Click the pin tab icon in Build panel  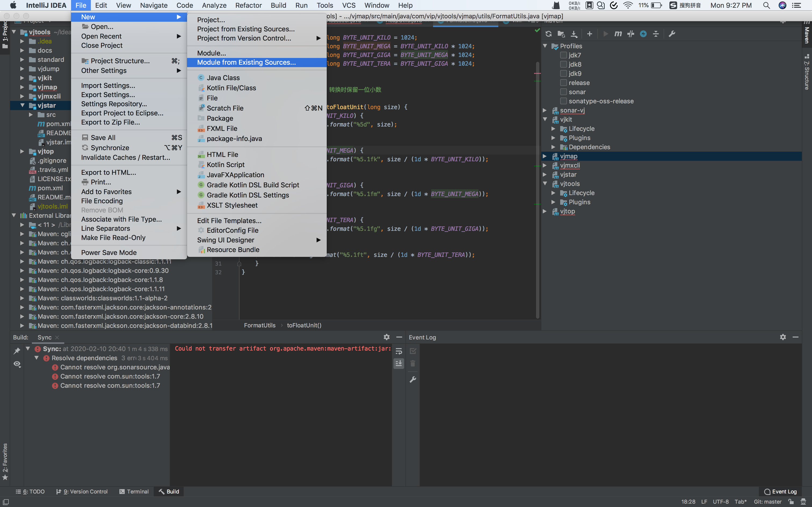coord(17,351)
